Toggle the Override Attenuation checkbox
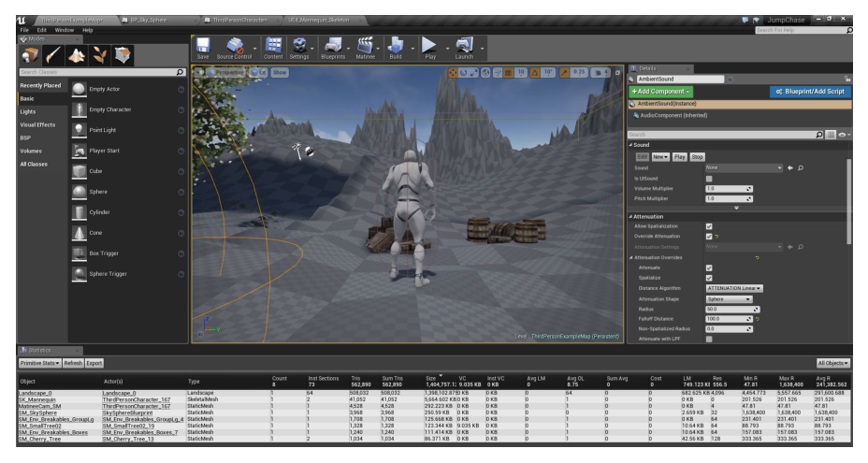The image size is (868, 463). pyautogui.click(x=709, y=237)
